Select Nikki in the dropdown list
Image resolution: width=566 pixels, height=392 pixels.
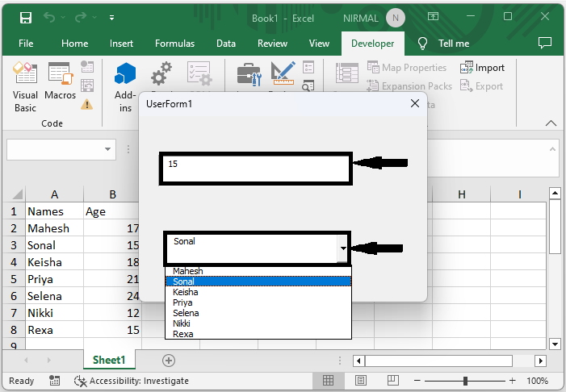(x=258, y=323)
